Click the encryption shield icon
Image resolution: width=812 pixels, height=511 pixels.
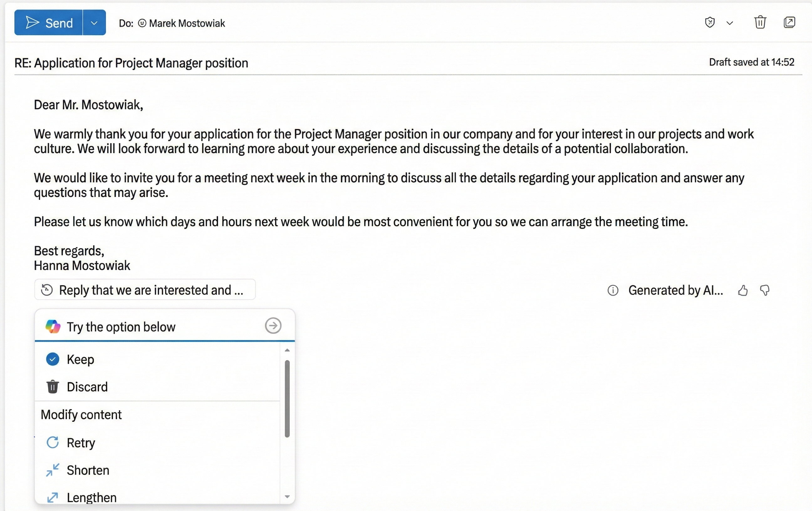710,23
